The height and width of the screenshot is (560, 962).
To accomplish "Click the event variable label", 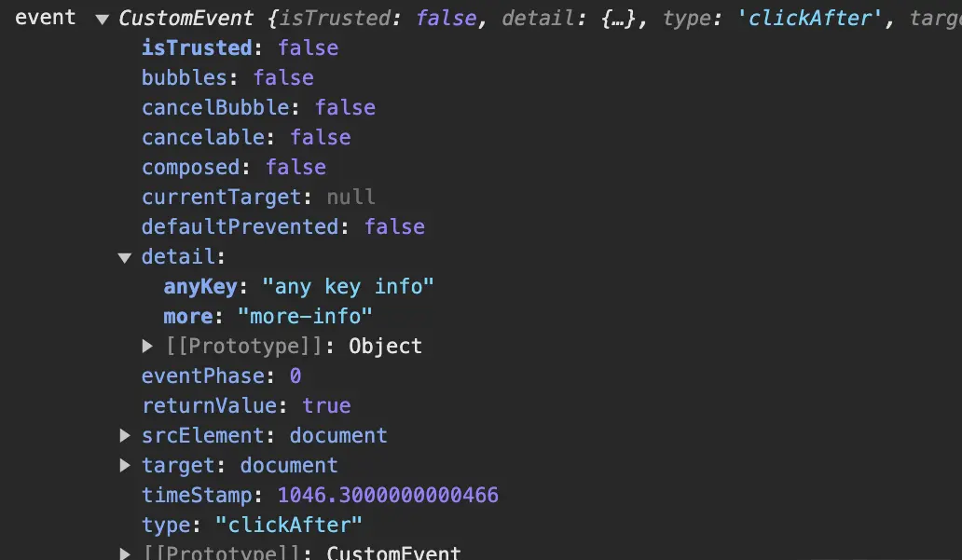I will pos(45,17).
